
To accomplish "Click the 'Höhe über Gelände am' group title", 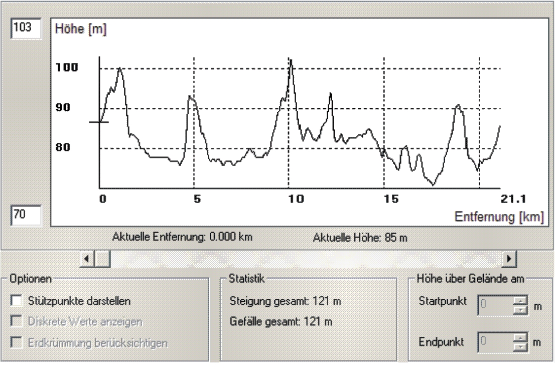I will point(470,279).
